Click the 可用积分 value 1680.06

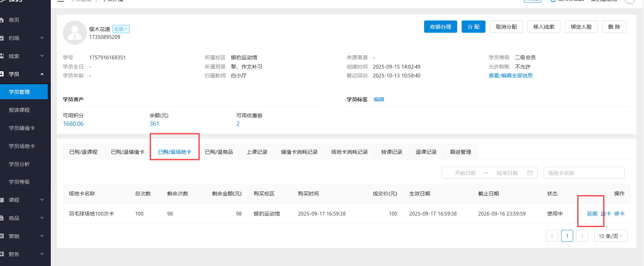(x=73, y=124)
